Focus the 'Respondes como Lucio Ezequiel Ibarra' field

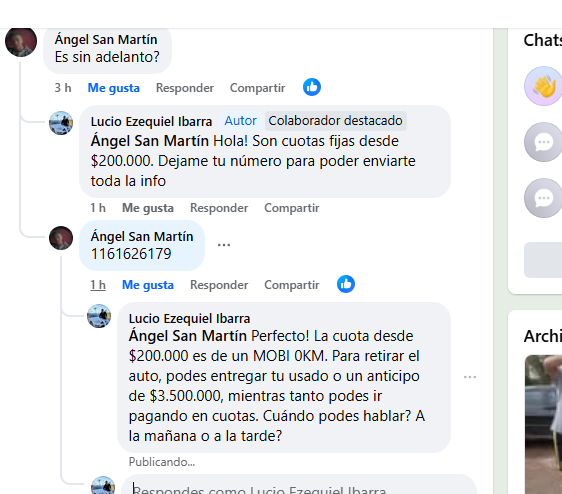[x=299, y=485]
